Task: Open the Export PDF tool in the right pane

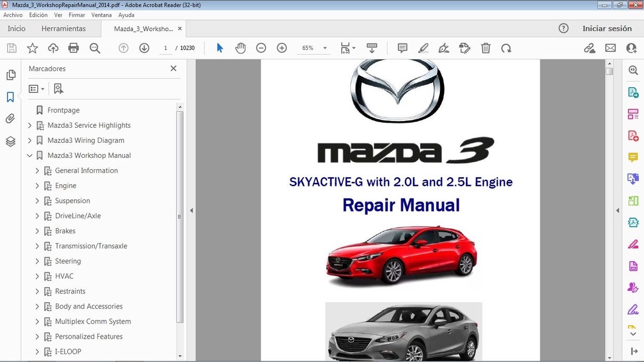Action: point(633,92)
